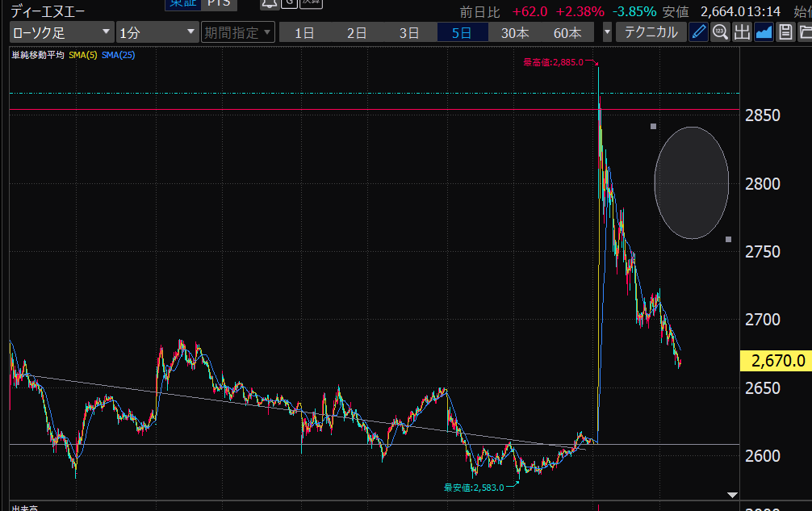Select the 60本 bar count button
This screenshot has height=511, width=812.
coord(567,33)
